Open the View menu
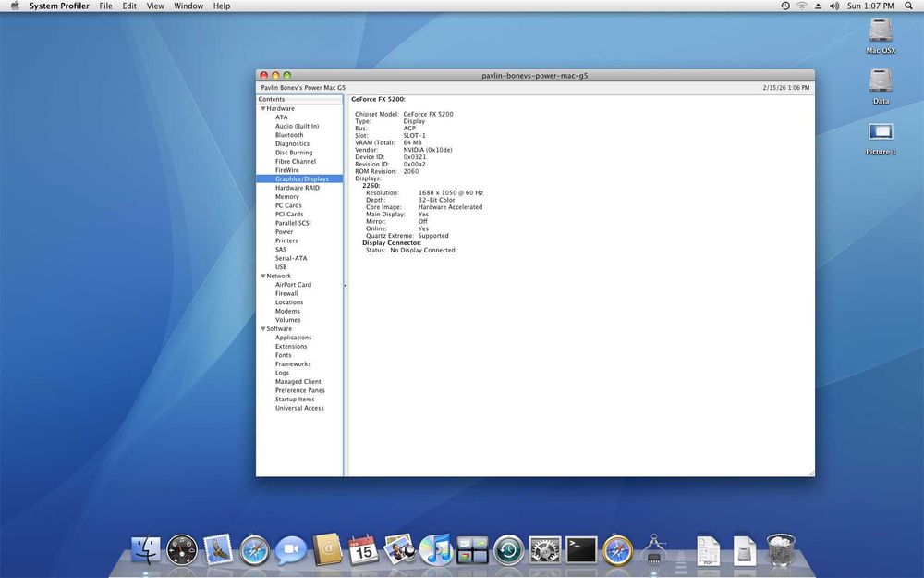The height and width of the screenshot is (578, 924). click(x=155, y=6)
